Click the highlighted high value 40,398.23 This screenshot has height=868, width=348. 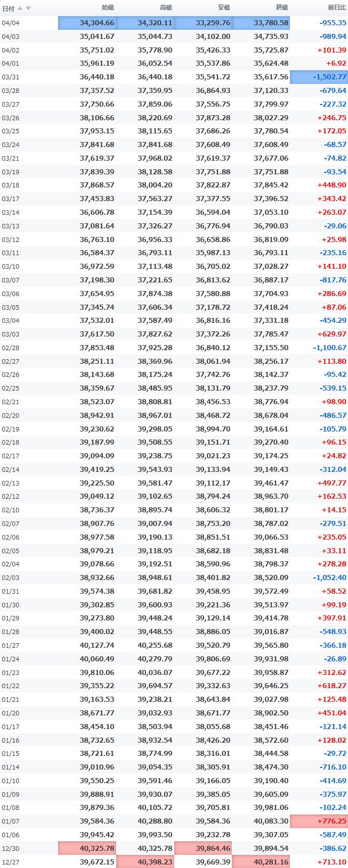point(145,861)
